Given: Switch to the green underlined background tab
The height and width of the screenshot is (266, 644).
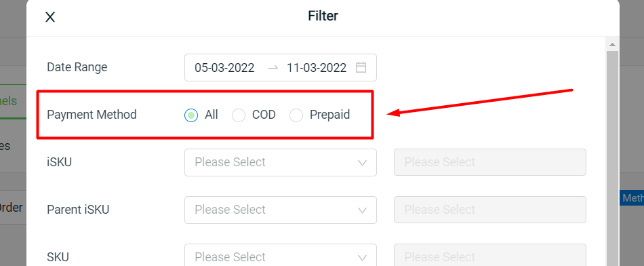Looking at the screenshot, I should click(x=10, y=101).
